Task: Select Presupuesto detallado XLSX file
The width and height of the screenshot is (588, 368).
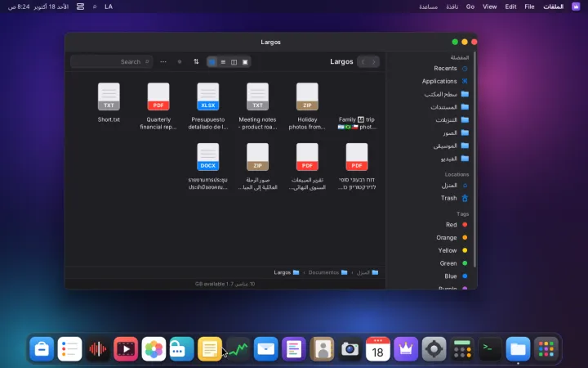Action: click(208, 105)
